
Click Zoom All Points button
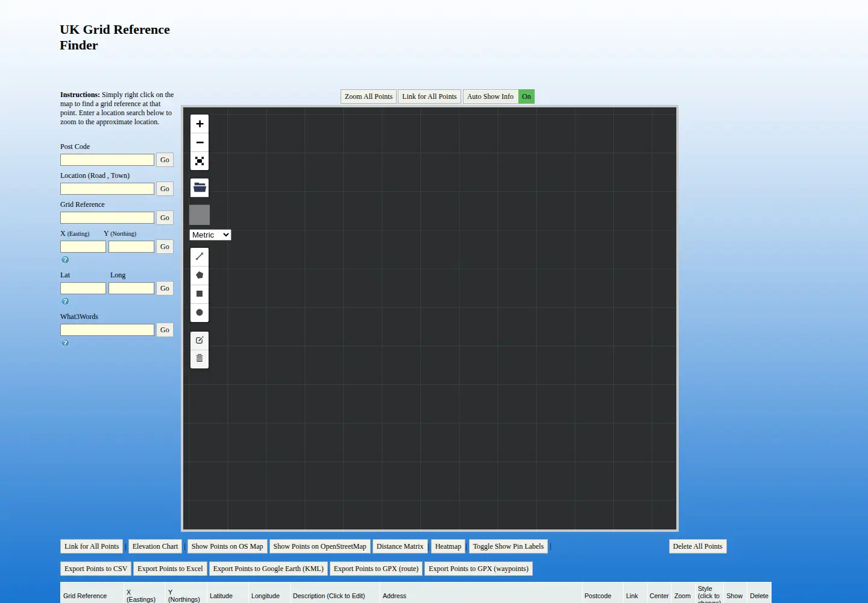coord(368,96)
